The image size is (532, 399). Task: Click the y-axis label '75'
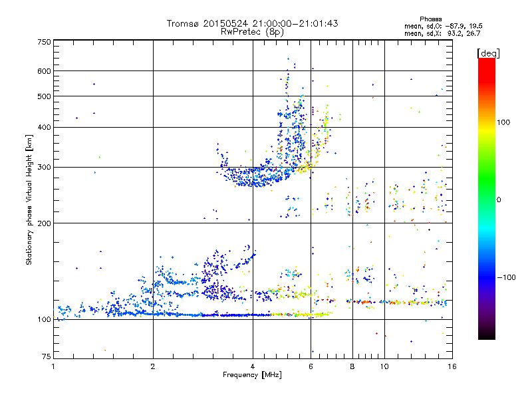[47, 356]
